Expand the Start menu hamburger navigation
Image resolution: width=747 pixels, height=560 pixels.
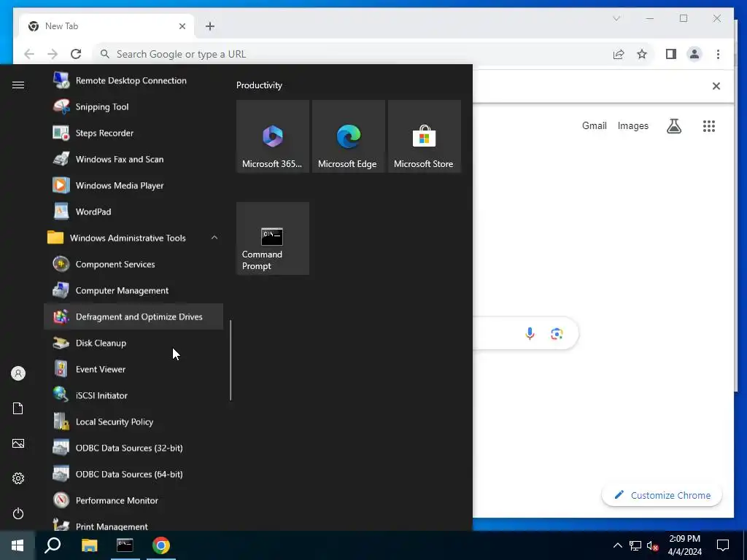[18, 85]
